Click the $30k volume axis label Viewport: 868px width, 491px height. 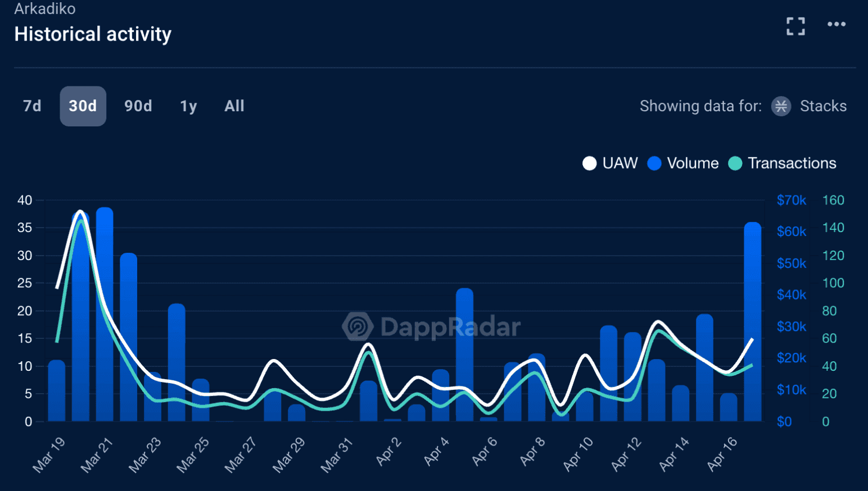792,326
